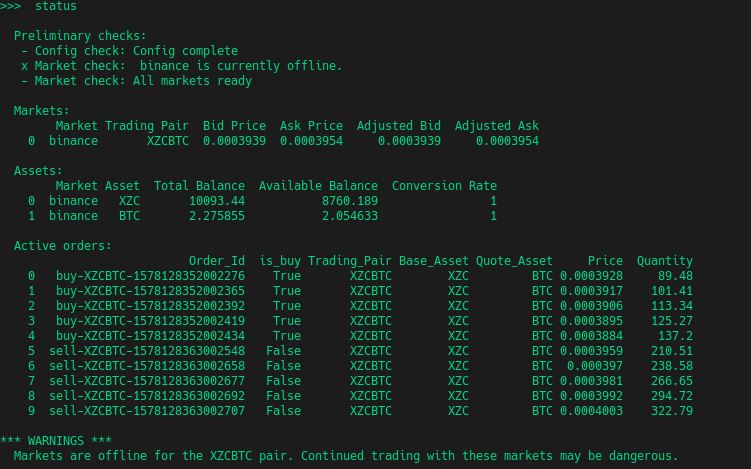Select order quantity 322.79
The image size is (751, 469).
pyautogui.click(x=672, y=411)
